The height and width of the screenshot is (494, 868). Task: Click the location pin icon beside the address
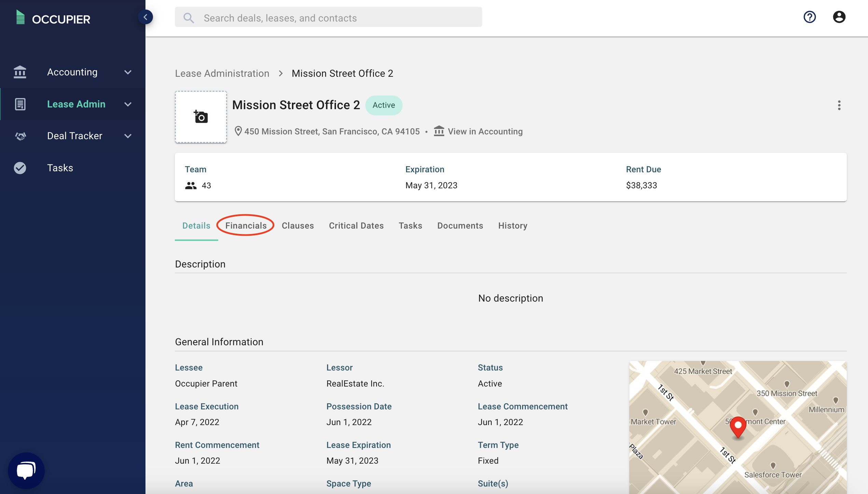point(238,131)
